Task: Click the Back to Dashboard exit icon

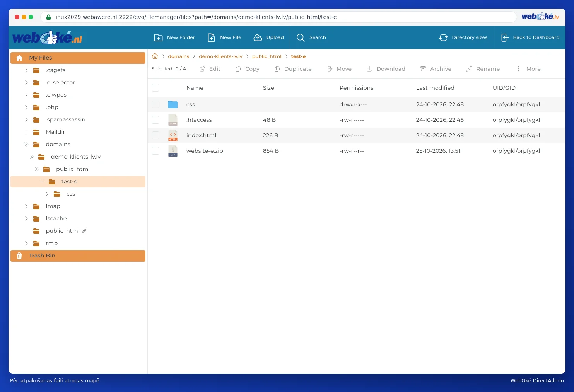Action: pyautogui.click(x=505, y=37)
